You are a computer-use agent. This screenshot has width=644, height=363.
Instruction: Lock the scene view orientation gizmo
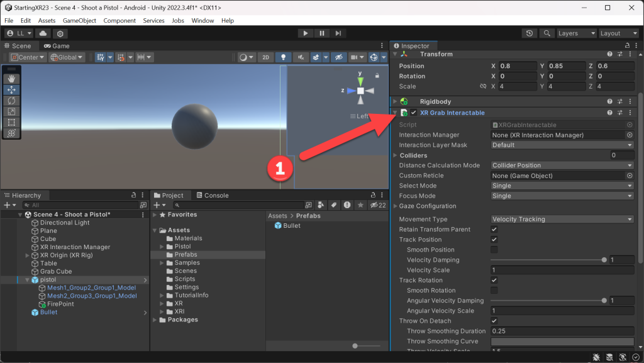377,75
